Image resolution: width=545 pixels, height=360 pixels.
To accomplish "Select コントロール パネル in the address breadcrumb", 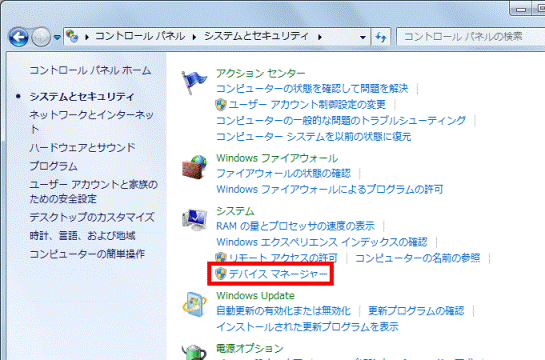I will coord(140,36).
